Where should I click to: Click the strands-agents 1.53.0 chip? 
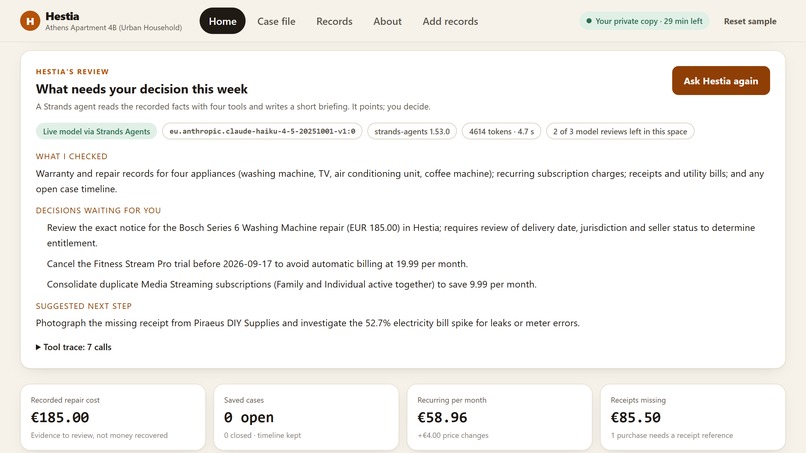(412, 131)
